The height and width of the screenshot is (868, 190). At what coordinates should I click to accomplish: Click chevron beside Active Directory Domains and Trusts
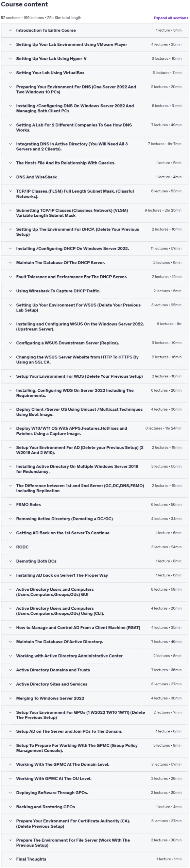pos(10,670)
